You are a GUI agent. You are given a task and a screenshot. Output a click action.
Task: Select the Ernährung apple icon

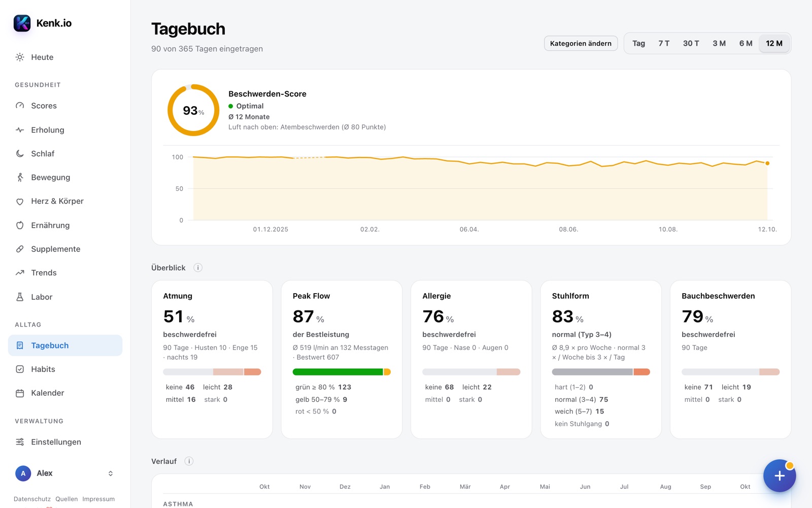pyautogui.click(x=20, y=225)
